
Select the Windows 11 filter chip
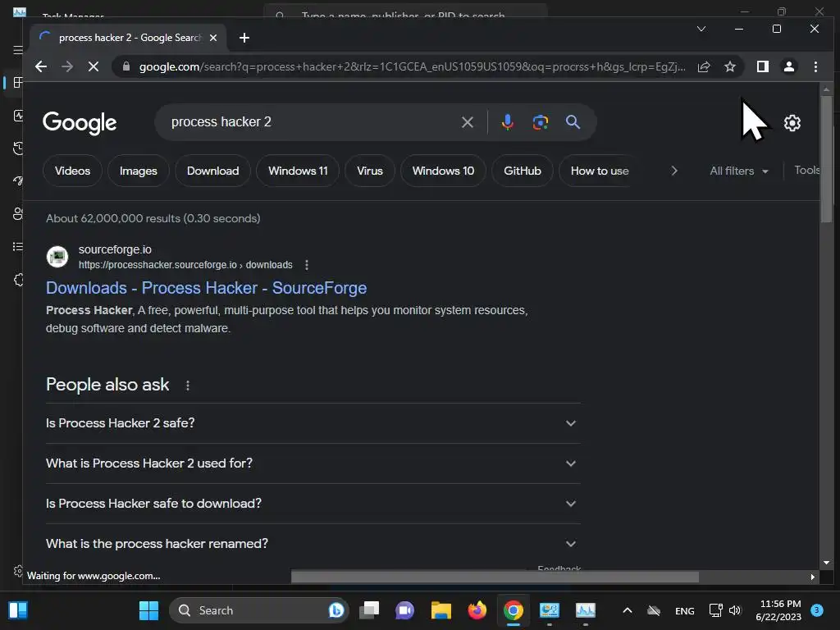click(x=298, y=171)
